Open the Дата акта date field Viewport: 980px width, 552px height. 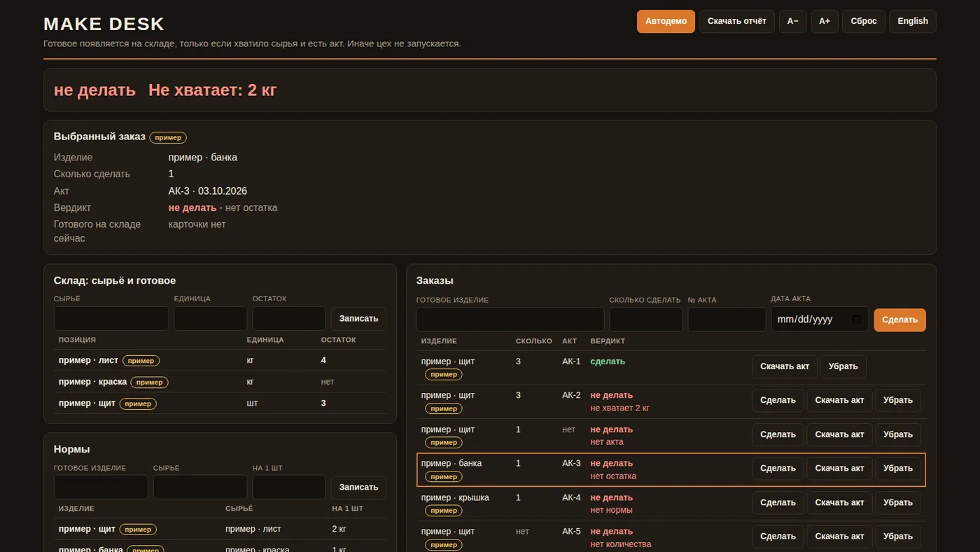pos(820,319)
